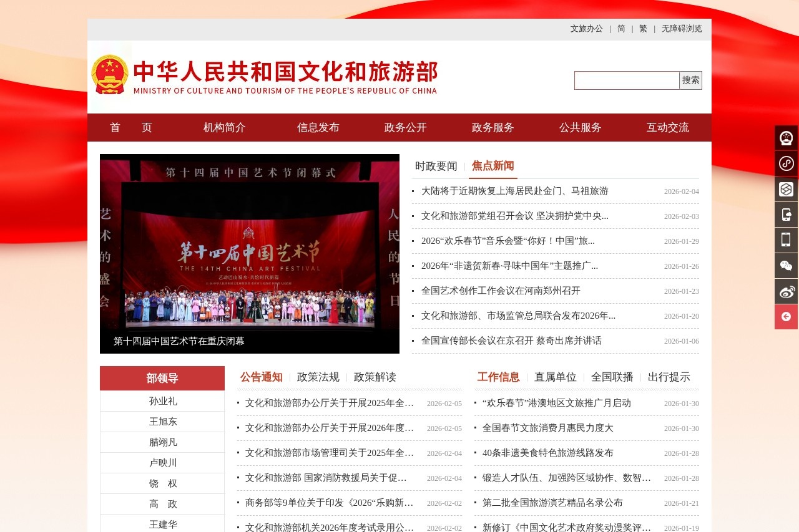799x532 pixels.
Task: Open the 机构简介 navigation menu
Action: tap(225, 128)
